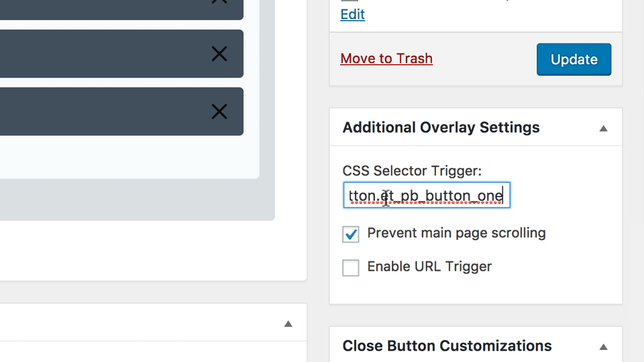Tick the Prevent main page scrolling checkbox
The height and width of the screenshot is (362, 644).
tap(351, 234)
